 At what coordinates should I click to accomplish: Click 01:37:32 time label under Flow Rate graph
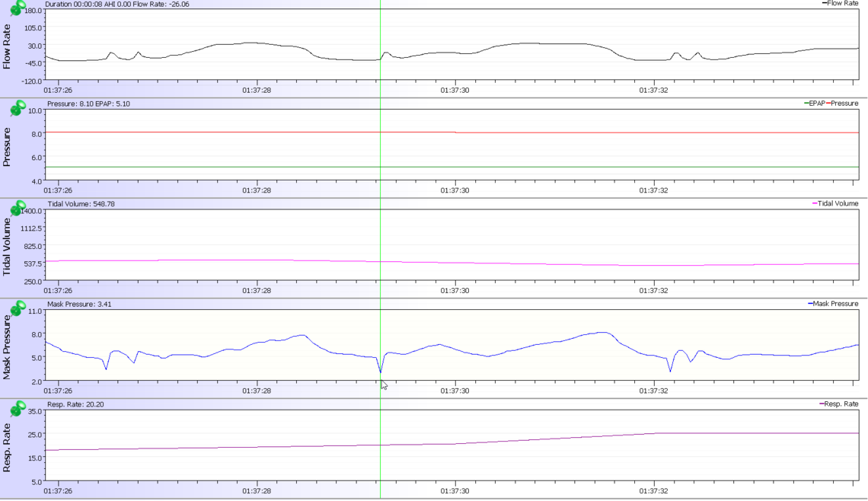coord(653,91)
